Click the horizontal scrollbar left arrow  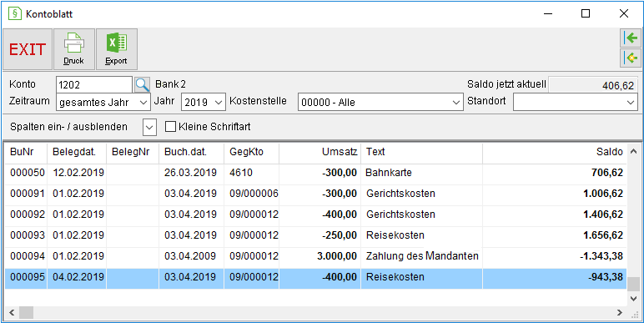pyautogui.click(x=12, y=313)
